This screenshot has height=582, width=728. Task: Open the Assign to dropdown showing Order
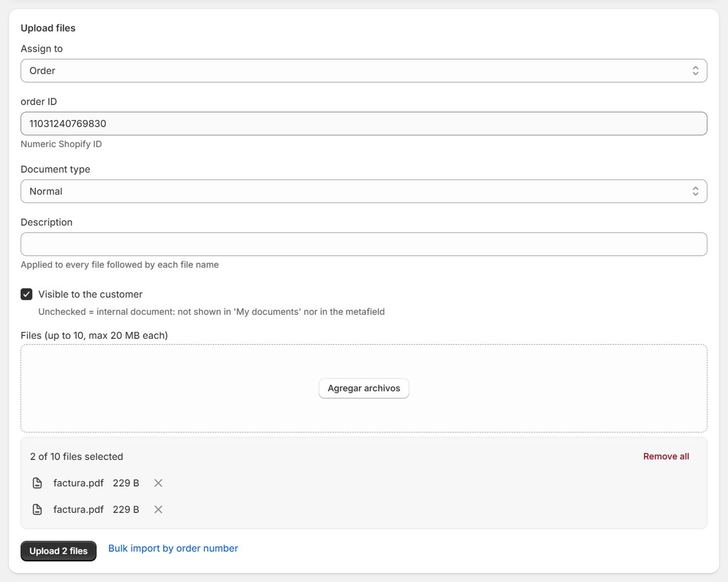point(364,70)
